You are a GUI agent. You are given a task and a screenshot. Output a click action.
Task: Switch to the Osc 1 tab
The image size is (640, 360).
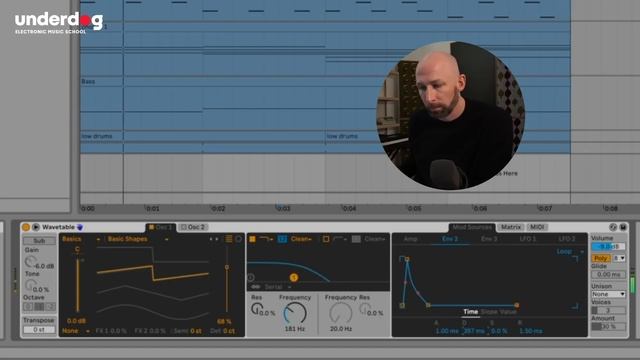pyautogui.click(x=161, y=227)
